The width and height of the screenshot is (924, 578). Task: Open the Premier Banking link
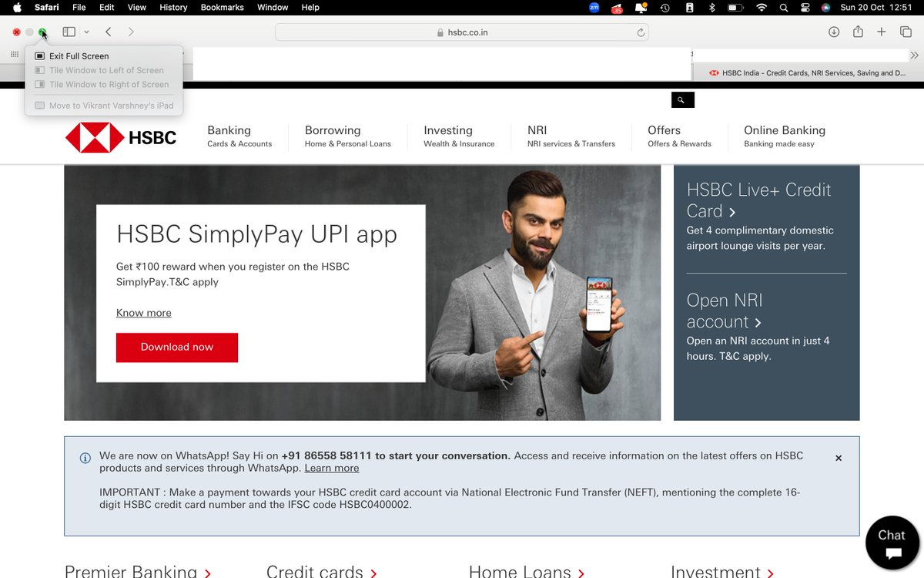pyautogui.click(x=138, y=571)
